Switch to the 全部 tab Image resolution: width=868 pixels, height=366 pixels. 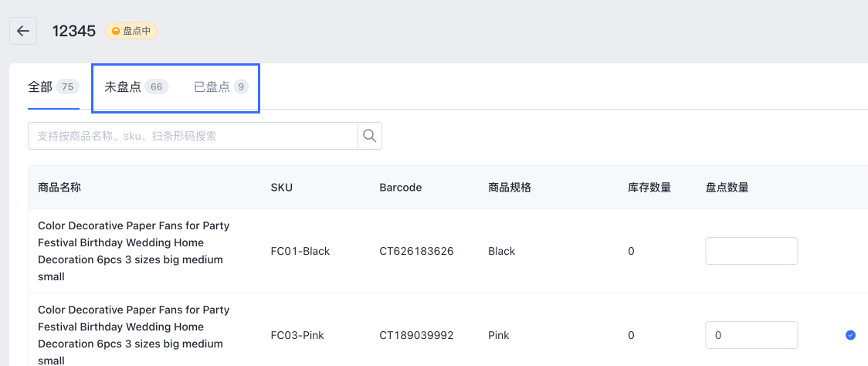pyautogui.click(x=54, y=87)
